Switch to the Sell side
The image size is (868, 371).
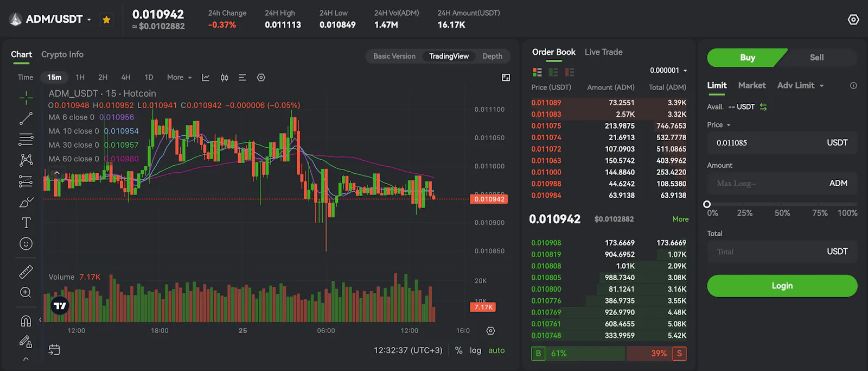(817, 58)
